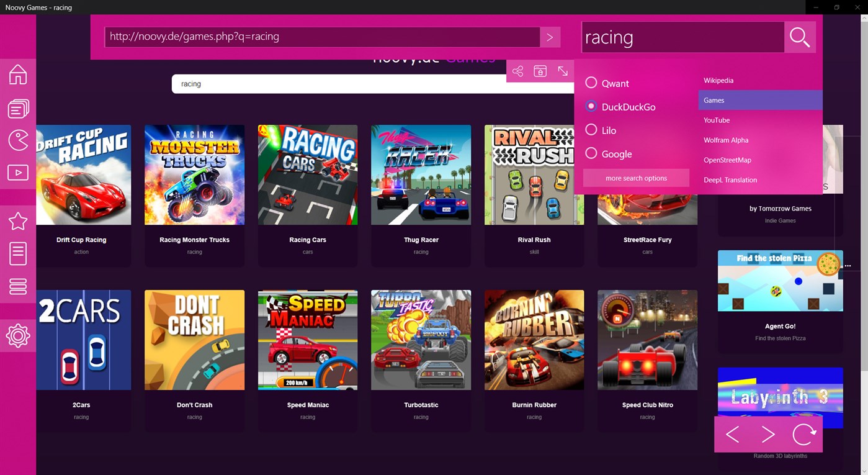
Task: Switch to the Wikipedia search category
Action: point(718,80)
